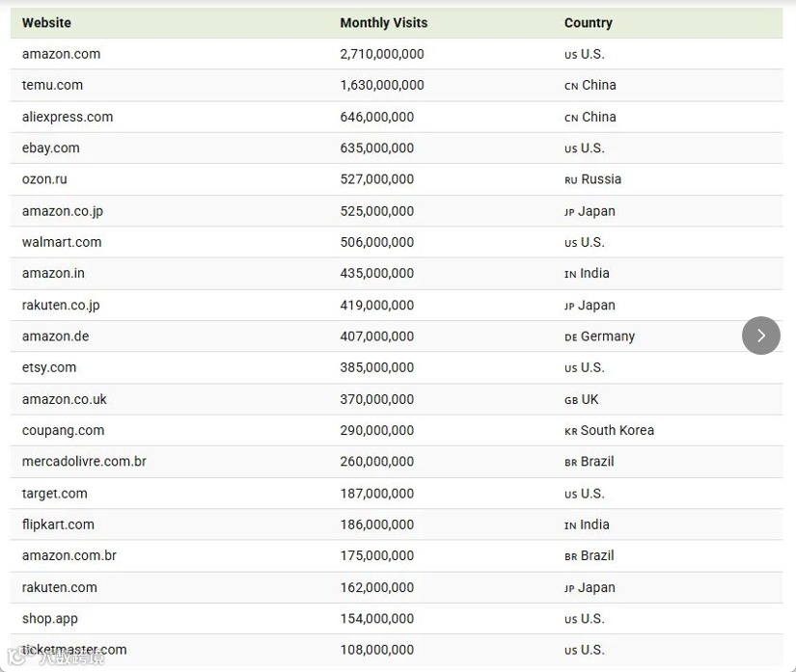Viewport: 796px width, 672px height.
Task: Click the US country code beside amazon.com
Action: [570, 55]
